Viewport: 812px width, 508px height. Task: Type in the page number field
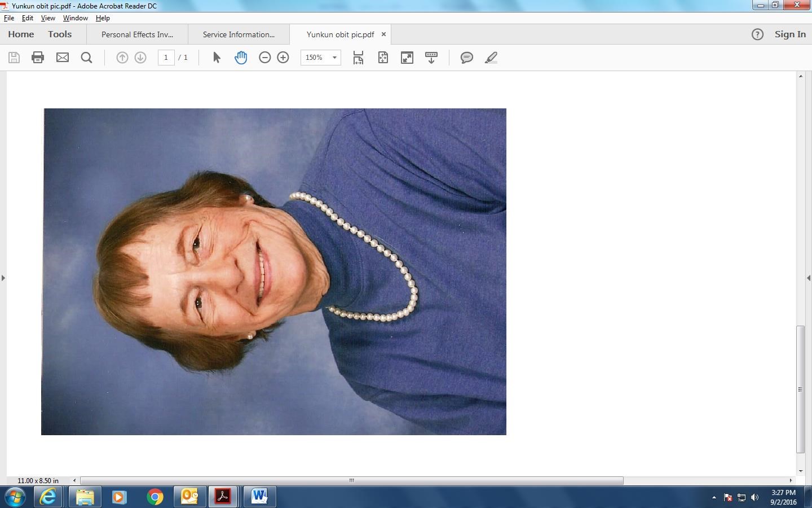coord(166,57)
